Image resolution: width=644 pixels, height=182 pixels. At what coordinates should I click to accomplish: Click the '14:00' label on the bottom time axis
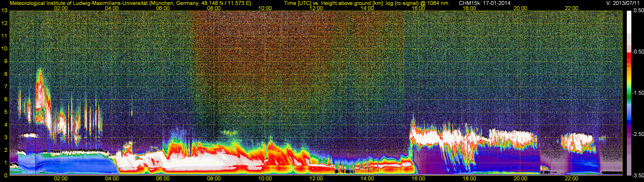click(x=367, y=179)
